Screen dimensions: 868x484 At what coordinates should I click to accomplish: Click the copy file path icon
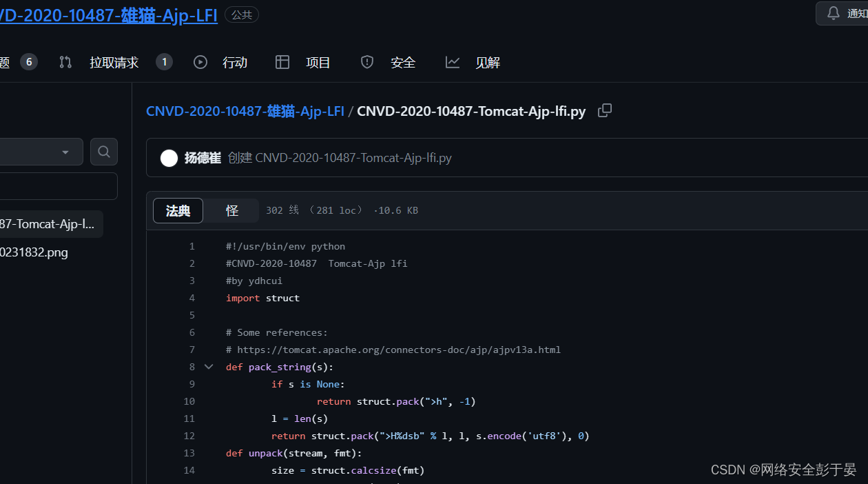click(604, 110)
